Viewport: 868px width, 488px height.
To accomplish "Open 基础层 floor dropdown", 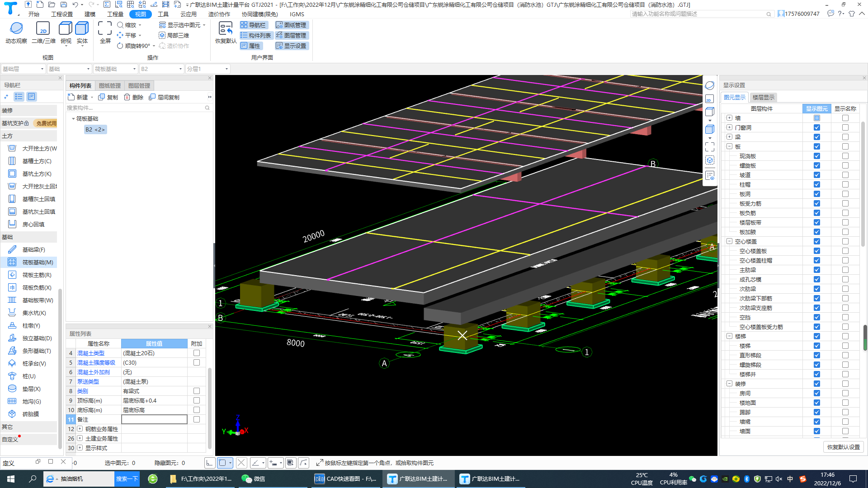I will click(x=23, y=69).
